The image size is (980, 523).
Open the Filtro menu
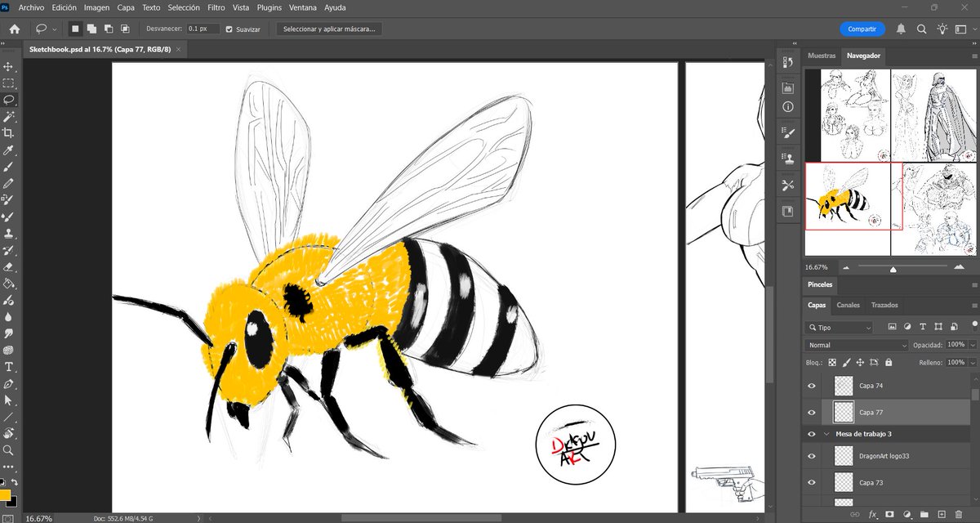pyautogui.click(x=216, y=7)
